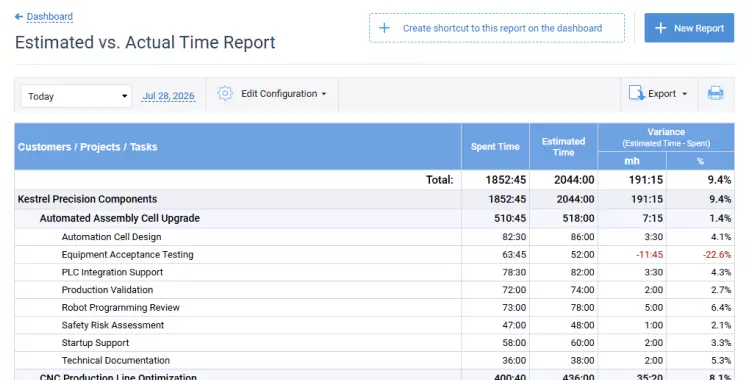Select the Kestrel Precision Components customer row
This screenshot has height=380, width=750.
(374, 199)
